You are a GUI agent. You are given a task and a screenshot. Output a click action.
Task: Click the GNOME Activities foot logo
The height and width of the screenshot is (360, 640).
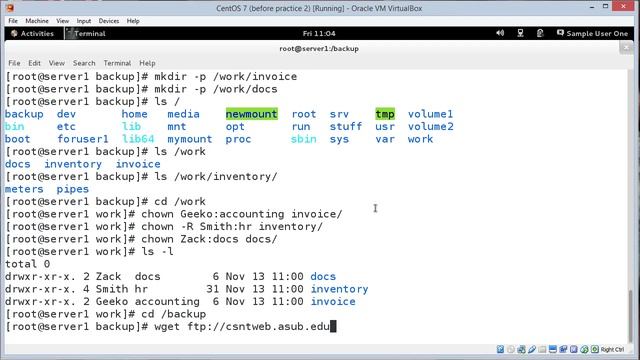pos(14,33)
